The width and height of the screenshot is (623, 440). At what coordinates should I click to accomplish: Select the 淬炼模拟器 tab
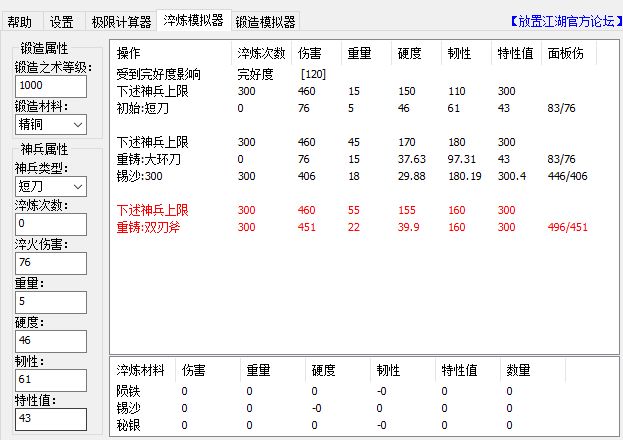coord(193,20)
